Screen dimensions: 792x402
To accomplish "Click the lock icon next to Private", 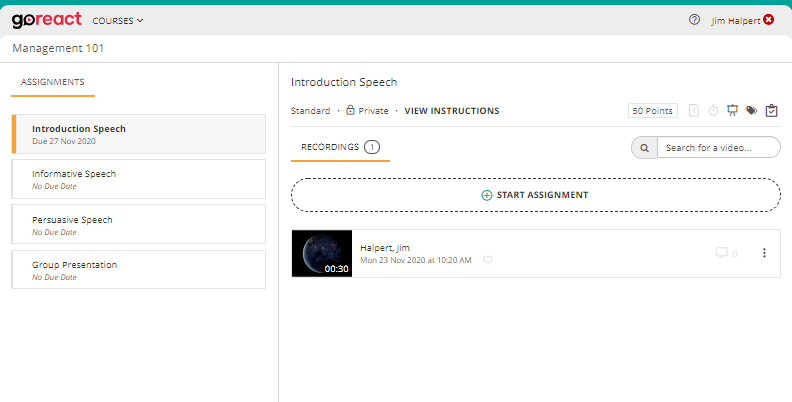I will (350, 110).
